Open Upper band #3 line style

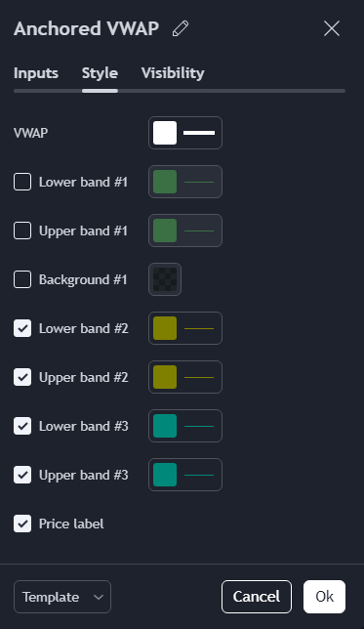(199, 475)
